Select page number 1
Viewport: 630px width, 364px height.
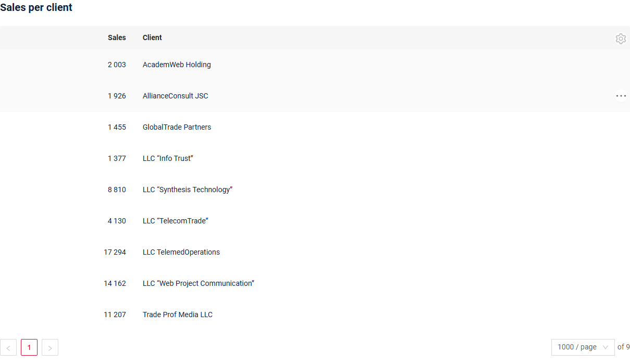coord(29,347)
